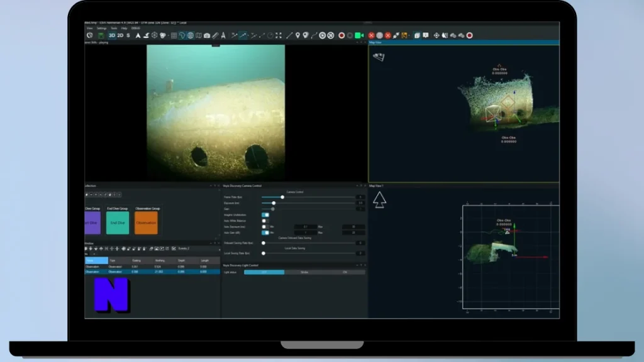Image resolution: width=644 pixels, height=362 pixels.
Task: Open the Settings menu
Action: click(x=101, y=28)
